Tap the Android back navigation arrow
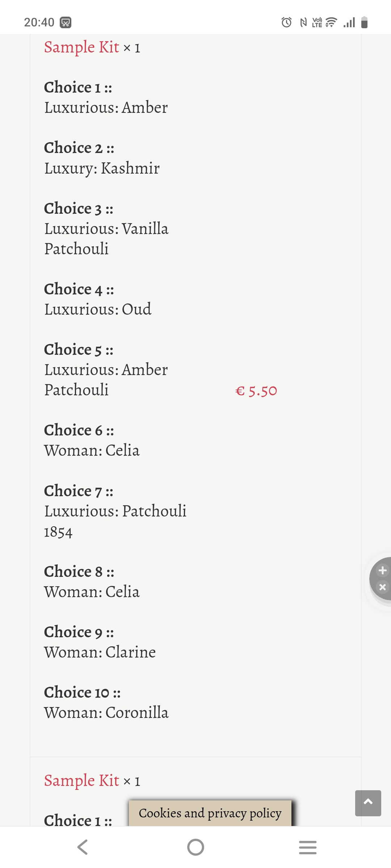 tap(83, 847)
